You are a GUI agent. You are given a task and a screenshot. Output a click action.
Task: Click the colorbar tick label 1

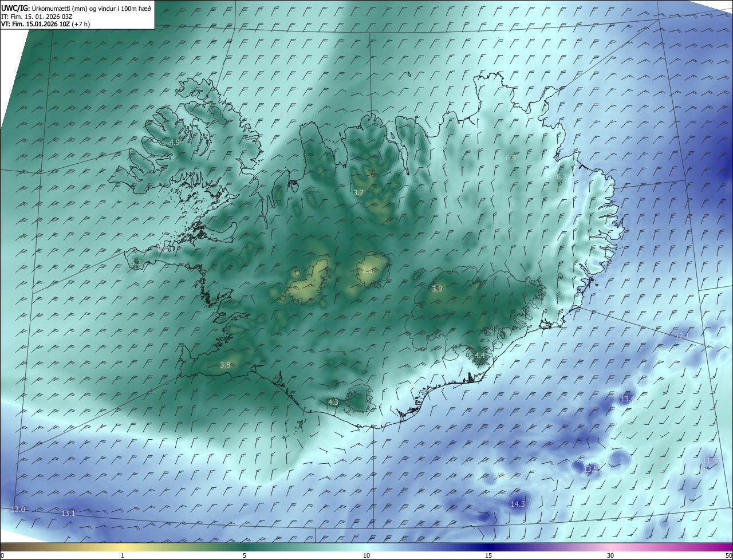tap(123, 555)
